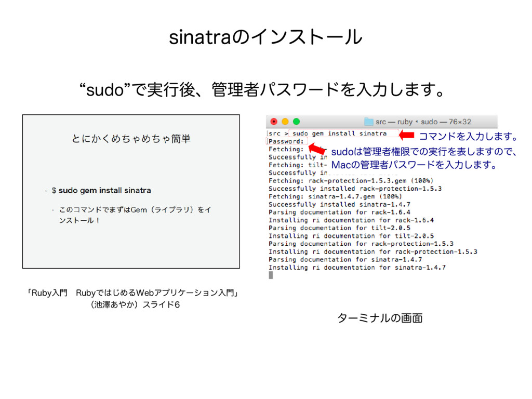Click the blue note 'コマンドを入力します。'
The image size is (532, 399).
pos(468,137)
